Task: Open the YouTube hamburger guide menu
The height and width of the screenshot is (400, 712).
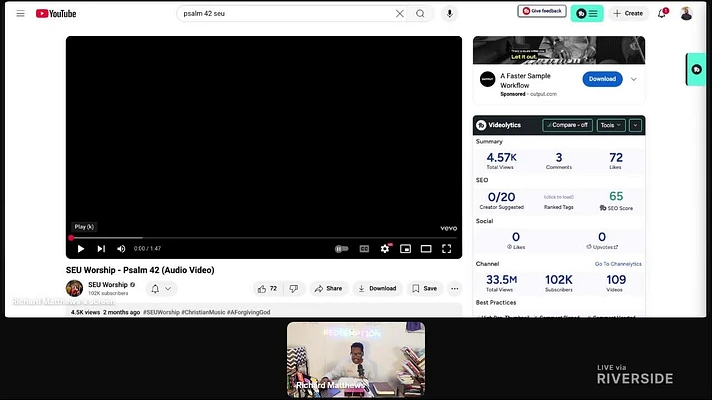Action: tap(20, 14)
